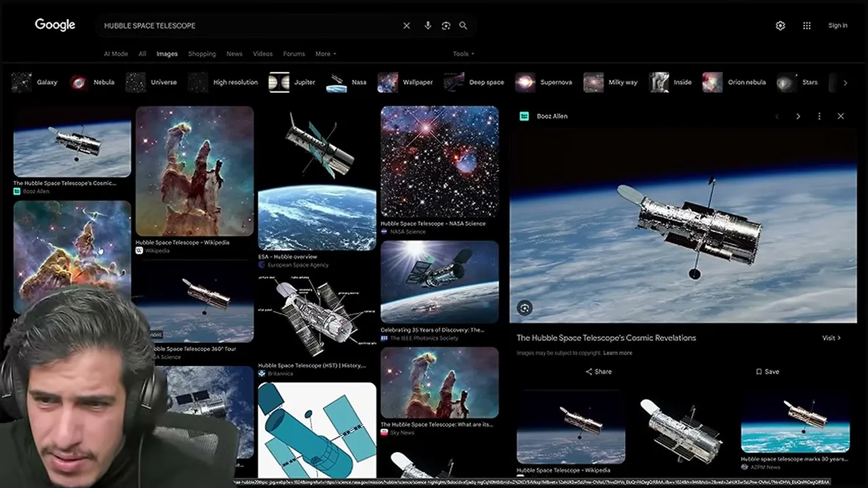Share the previewed image
This screenshot has height=488, width=868.
pos(599,371)
